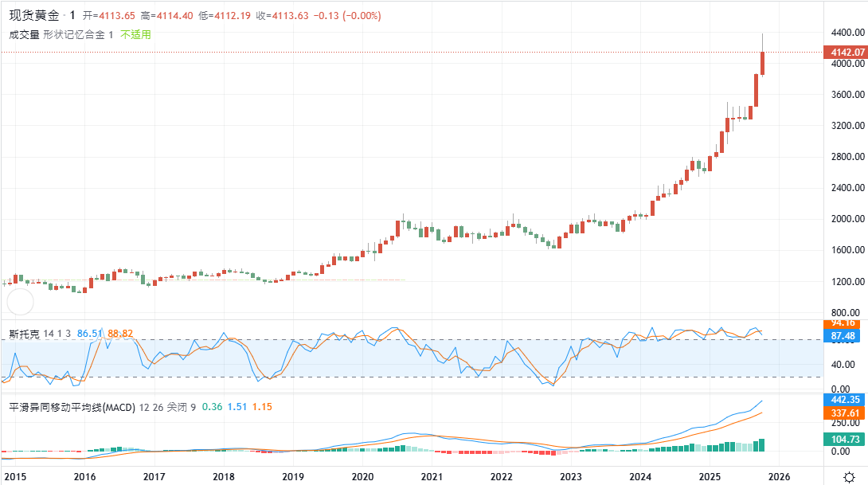The height and width of the screenshot is (485, 868).
Task: Open chart settings via the gear icon
Action: click(x=849, y=475)
